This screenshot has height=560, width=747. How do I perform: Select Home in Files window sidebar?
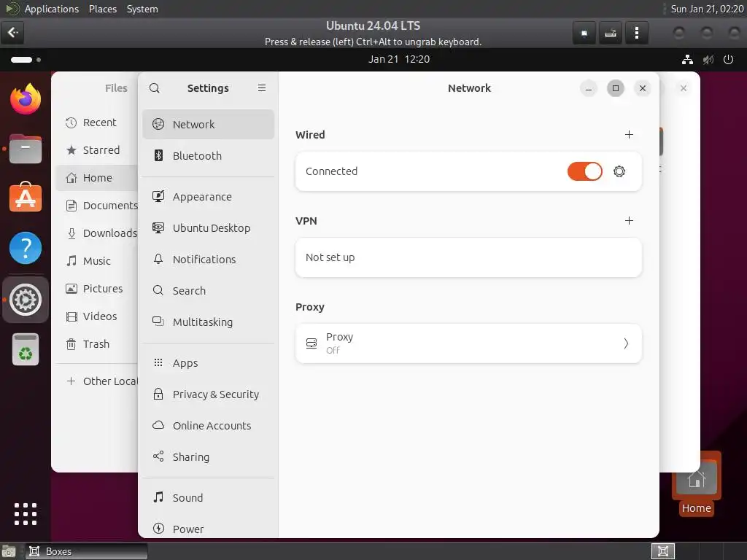(x=97, y=178)
